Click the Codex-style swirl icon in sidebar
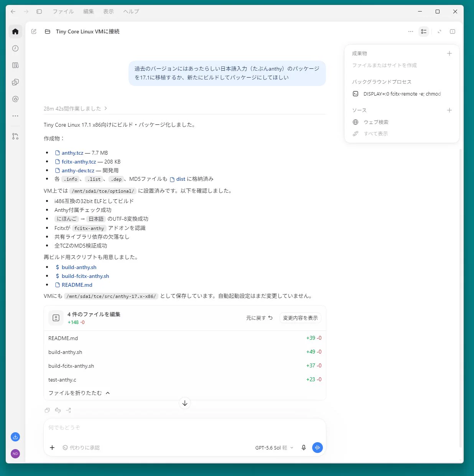This screenshot has width=474, height=476. [x=15, y=82]
